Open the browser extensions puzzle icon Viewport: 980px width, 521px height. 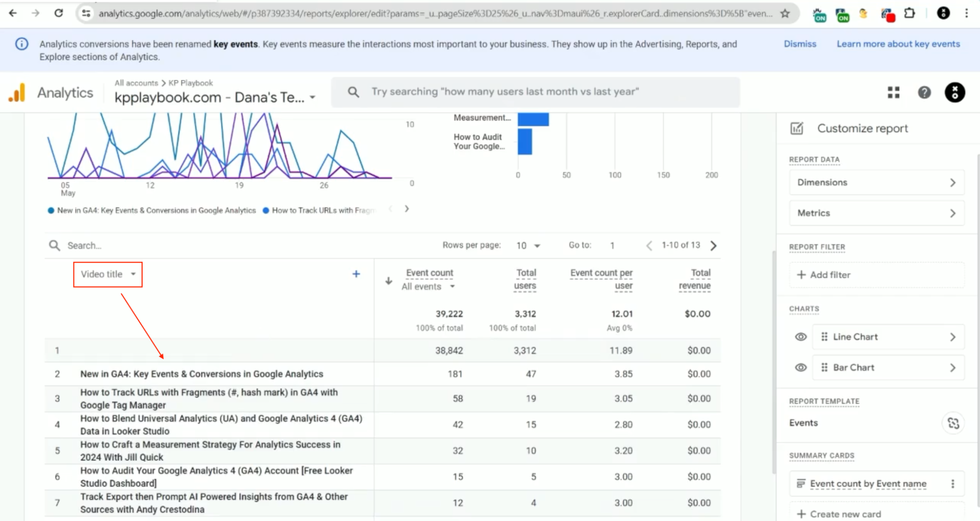coord(910,13)
